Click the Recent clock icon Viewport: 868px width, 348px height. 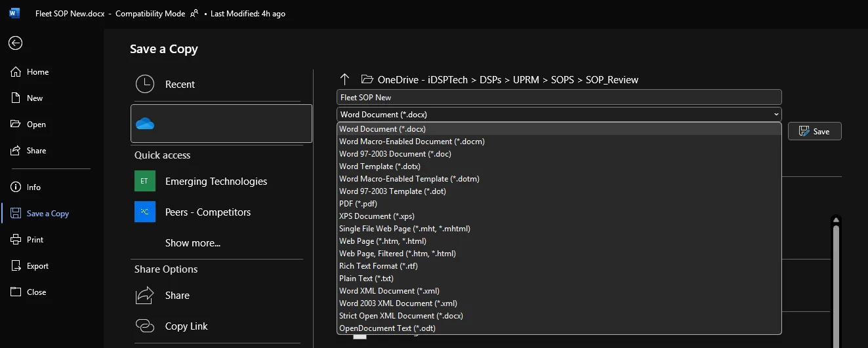click(145, 84)
